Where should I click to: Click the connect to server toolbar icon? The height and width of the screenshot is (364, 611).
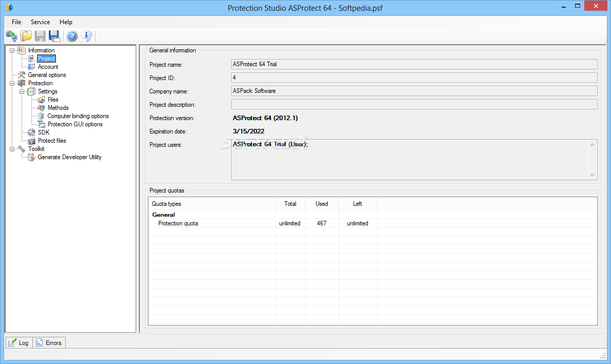tap(11, 36)
